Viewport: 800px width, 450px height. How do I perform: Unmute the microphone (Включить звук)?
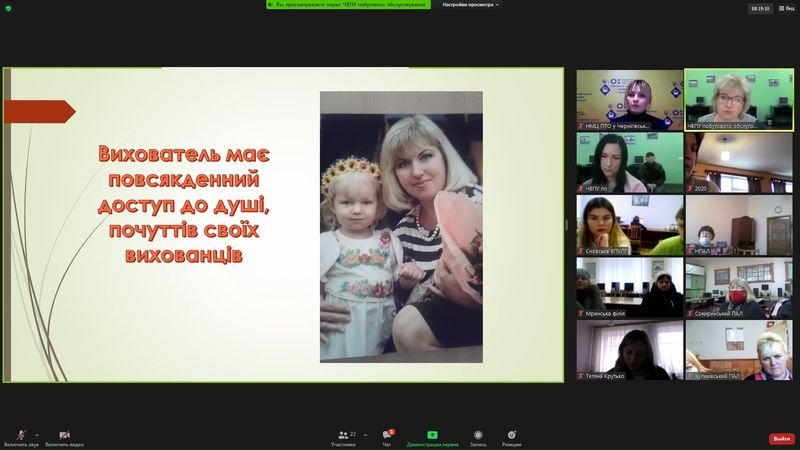click(20, 436)
